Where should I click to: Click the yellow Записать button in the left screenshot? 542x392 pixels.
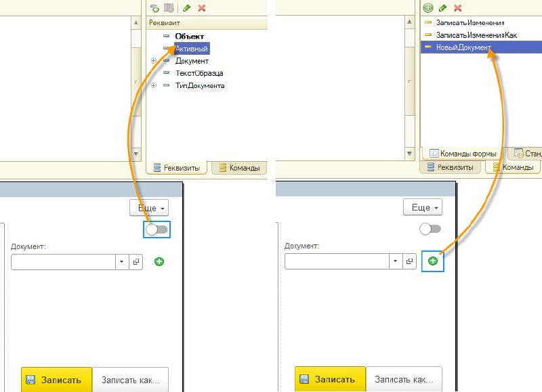[56, 380]
